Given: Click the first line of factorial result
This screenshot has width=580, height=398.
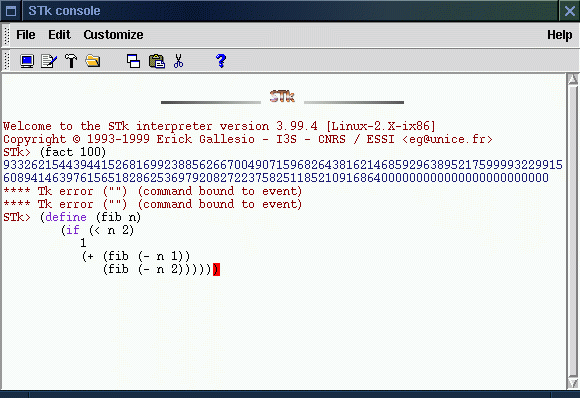Looking at the screenshot, I should tap(283, 165).
